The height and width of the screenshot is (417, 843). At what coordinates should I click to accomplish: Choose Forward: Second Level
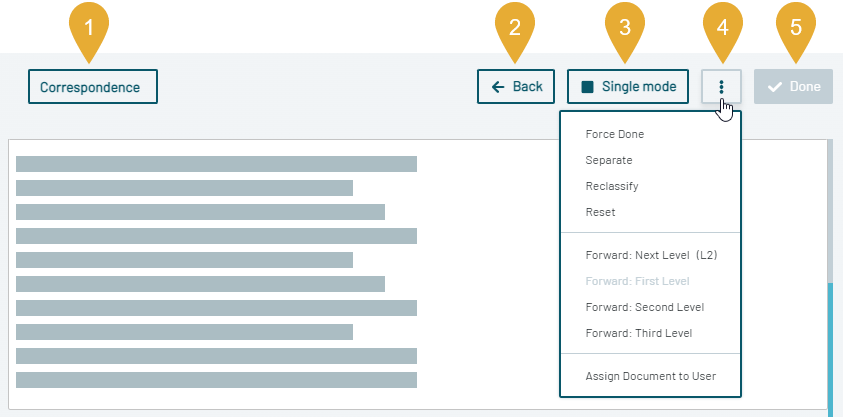pos(646,307)
